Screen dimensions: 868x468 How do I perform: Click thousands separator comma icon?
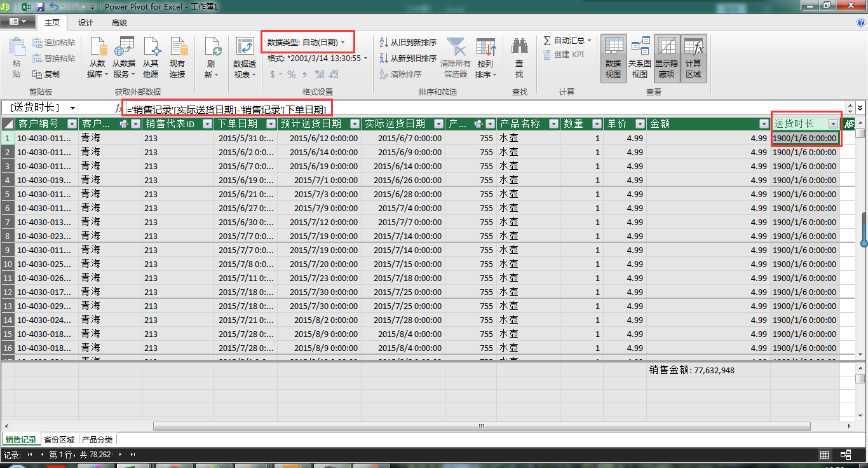tap(305, 74)
